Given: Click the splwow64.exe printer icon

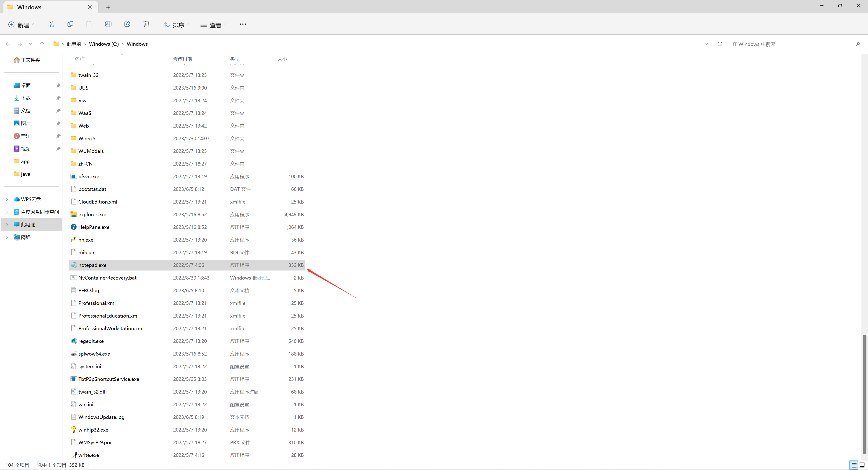Looking at the screenshot, I should pos(73,354).
